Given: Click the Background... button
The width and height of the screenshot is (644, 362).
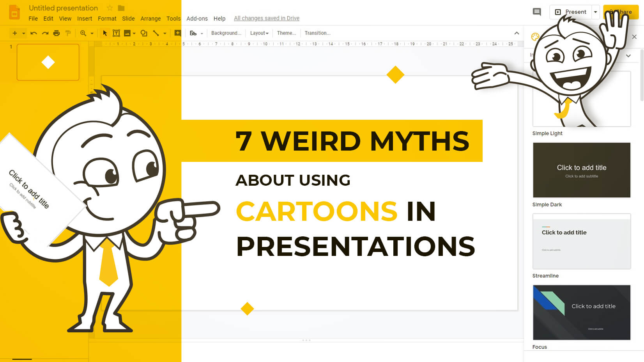Looking at the screenshot, I should (226, 33).
